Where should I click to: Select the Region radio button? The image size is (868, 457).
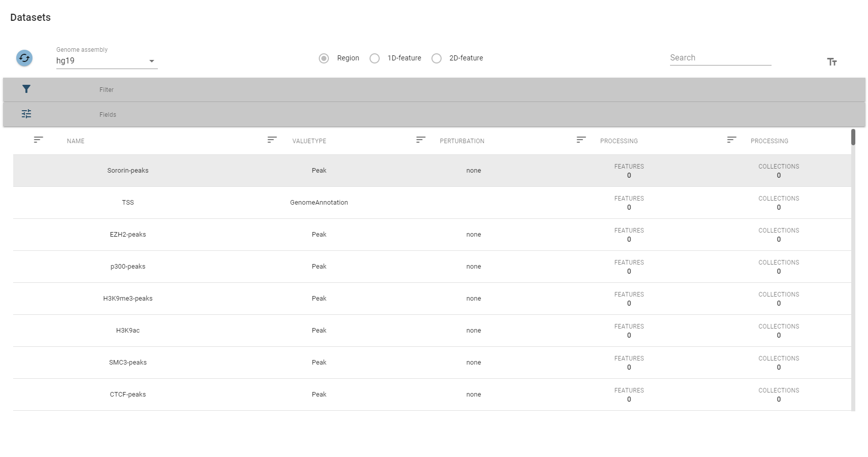tap(324, 58)
